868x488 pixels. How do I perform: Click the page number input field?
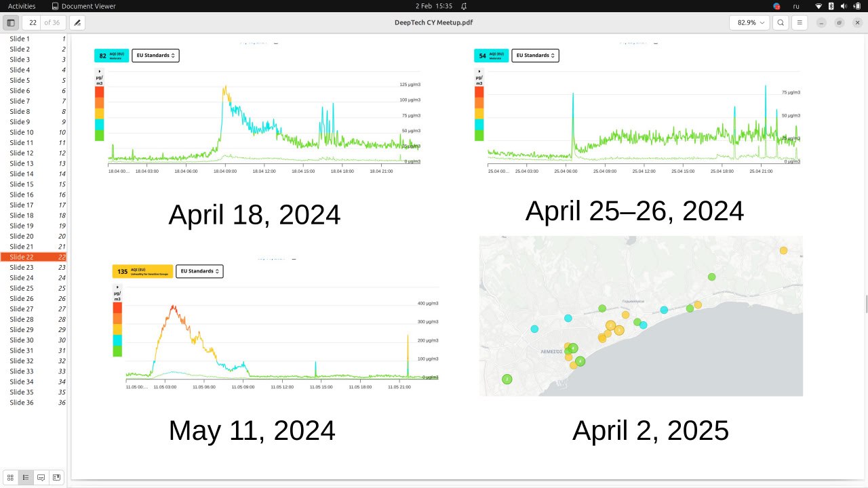(33, 22)
